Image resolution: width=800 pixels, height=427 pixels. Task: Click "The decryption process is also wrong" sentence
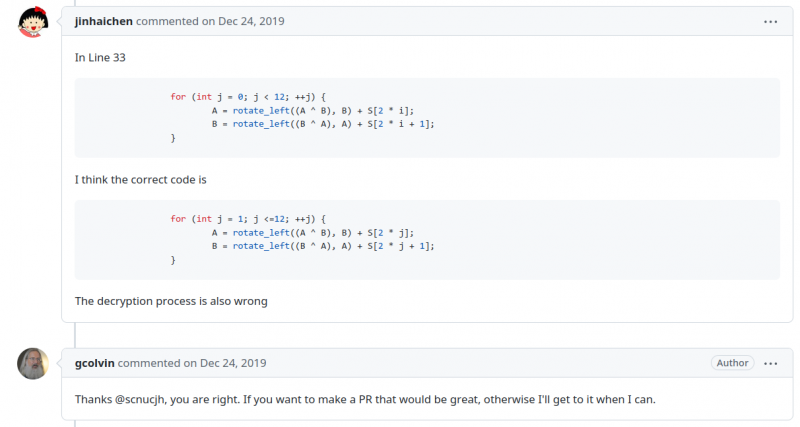click(x=171, y=301)
